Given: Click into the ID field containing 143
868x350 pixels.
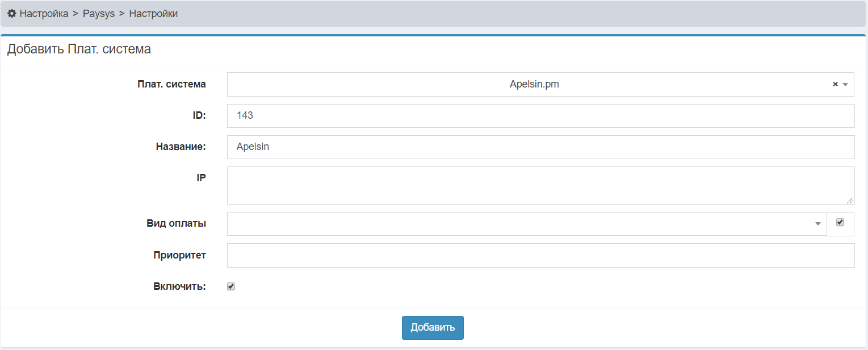Looking at the screenshot, I should (x=540, y=116).
